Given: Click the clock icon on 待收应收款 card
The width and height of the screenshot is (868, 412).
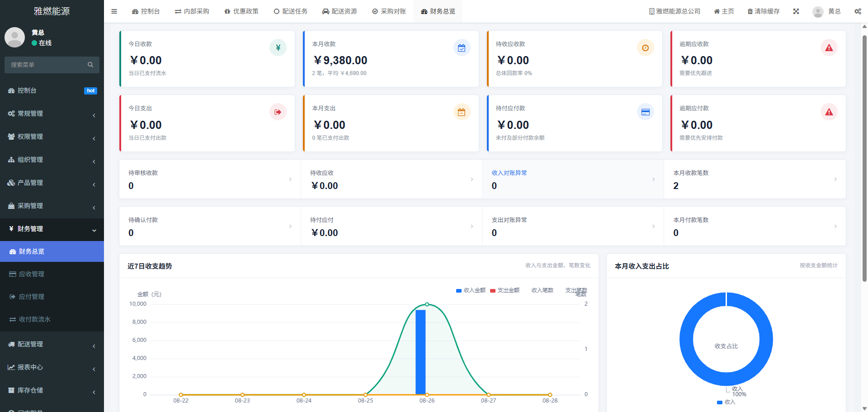Looking at the screenshot, I should pos(645,47).
